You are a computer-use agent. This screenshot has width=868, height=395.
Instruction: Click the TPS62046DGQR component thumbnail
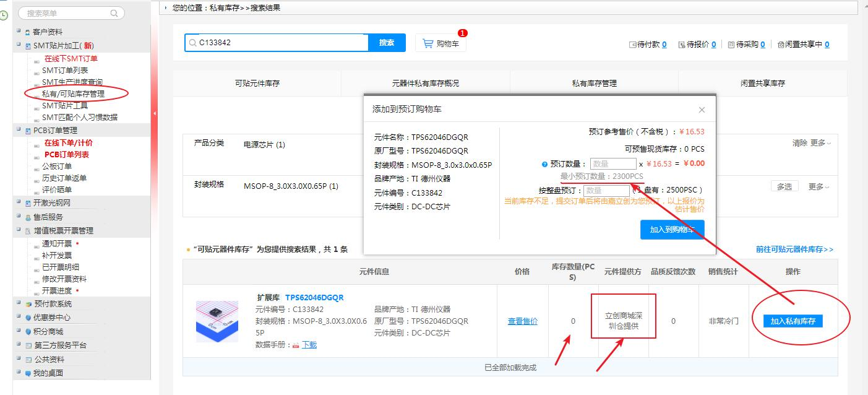click(x=217, y=321)
